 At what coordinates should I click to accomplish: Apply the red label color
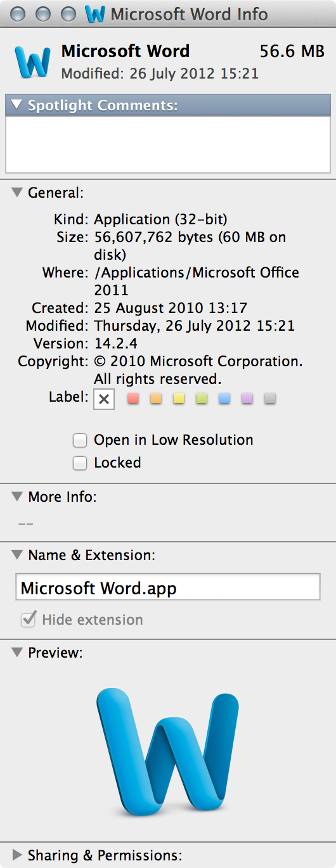[x=133, y=399]
